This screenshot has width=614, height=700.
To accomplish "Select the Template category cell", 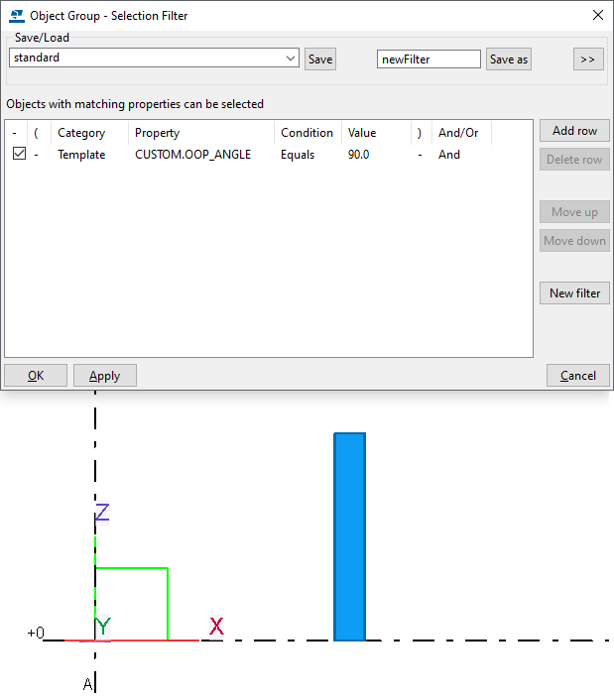I will 81,155.
